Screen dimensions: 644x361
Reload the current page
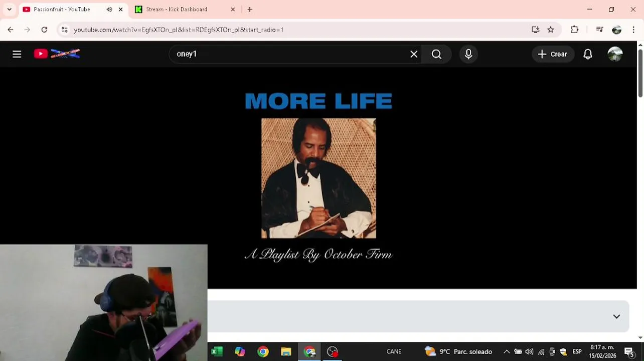coord(44,30)
